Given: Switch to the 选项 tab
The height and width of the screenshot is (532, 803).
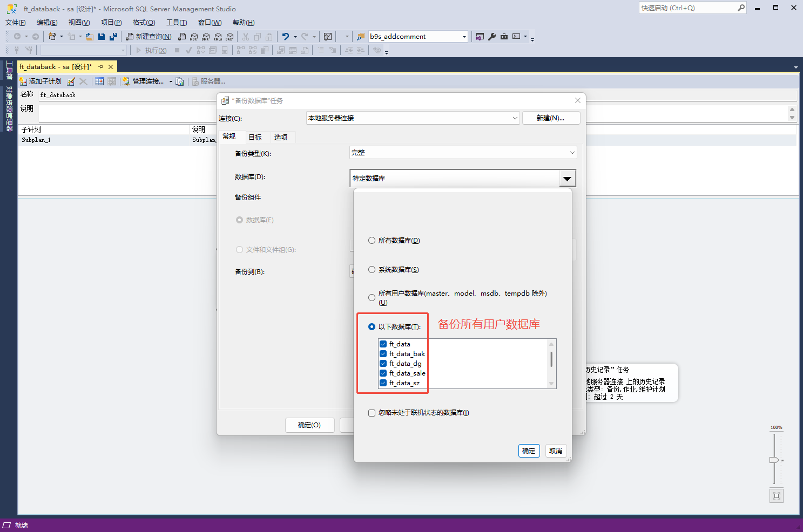Looking at the screenshot, I should (282, 137).
